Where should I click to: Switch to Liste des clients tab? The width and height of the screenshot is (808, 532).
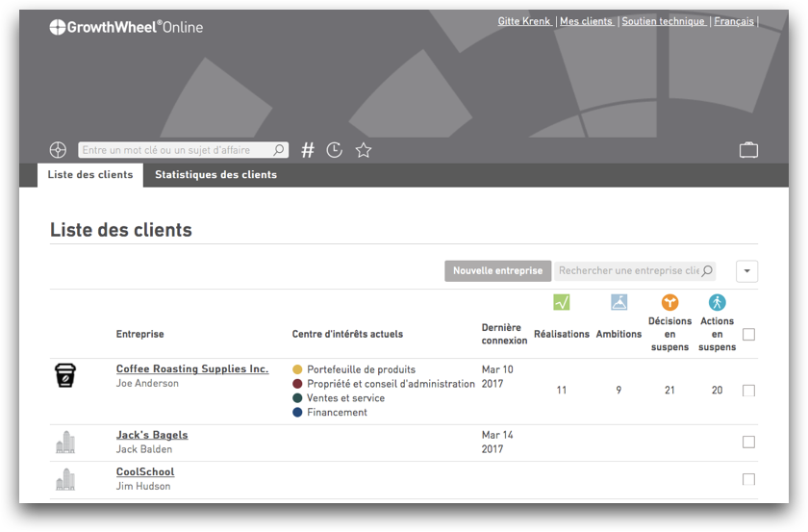click(x=90, y=175)
